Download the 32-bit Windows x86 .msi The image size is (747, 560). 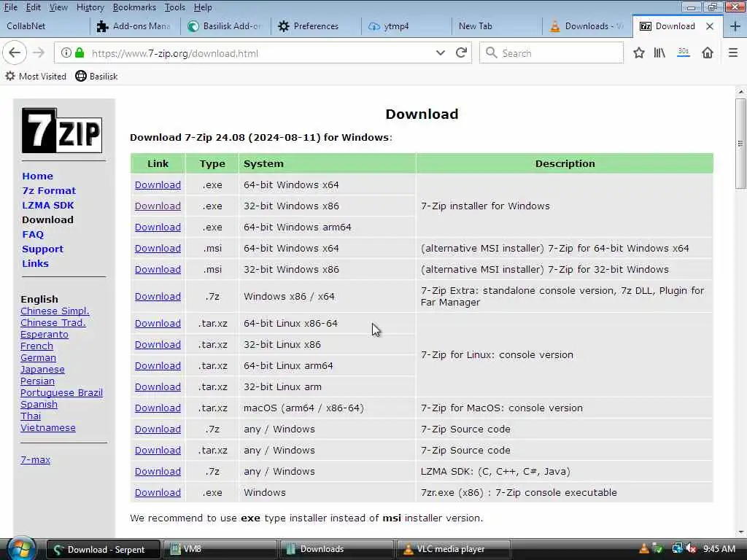point(158,269)
